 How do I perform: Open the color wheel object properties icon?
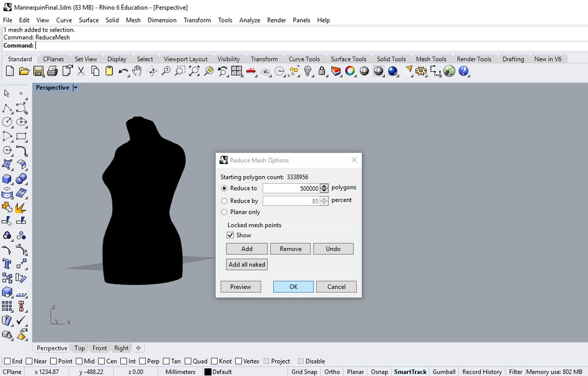click(350, 71)
